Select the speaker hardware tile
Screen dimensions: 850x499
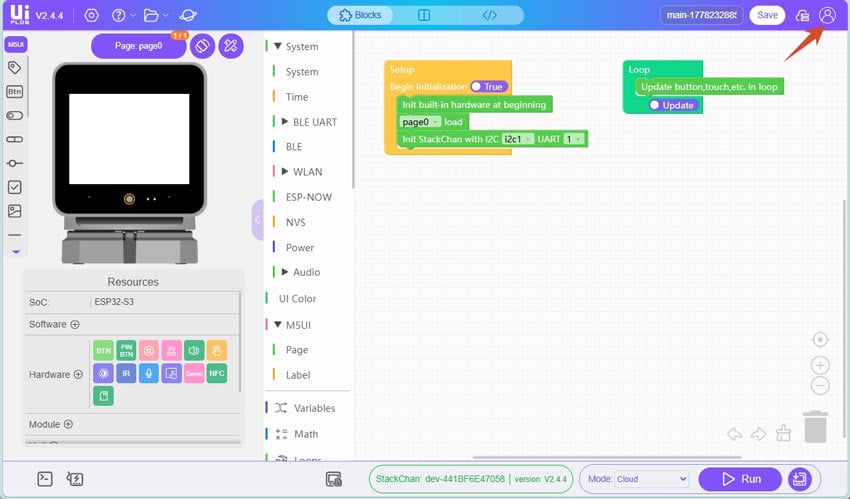194,351
